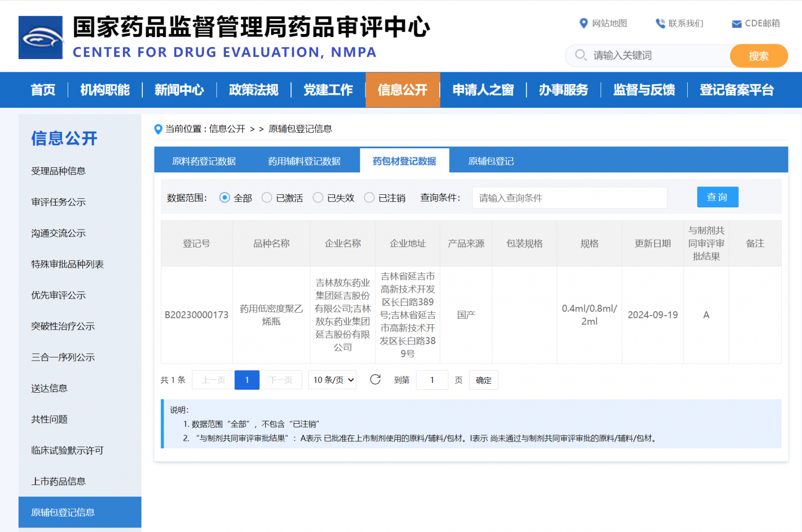Open sidebar item 优先审评公示

(x=59, y=295)
